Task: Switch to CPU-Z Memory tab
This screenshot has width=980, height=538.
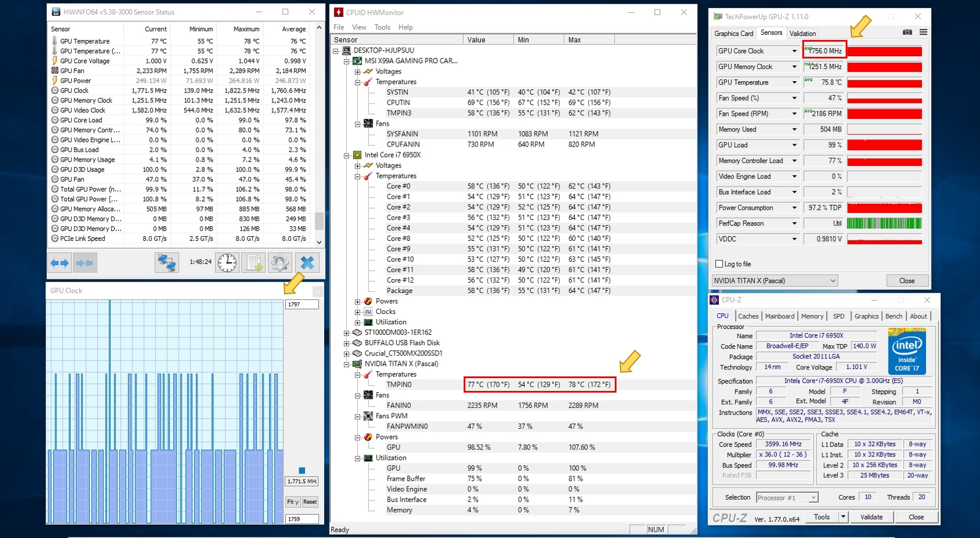Action: point(812,316)
